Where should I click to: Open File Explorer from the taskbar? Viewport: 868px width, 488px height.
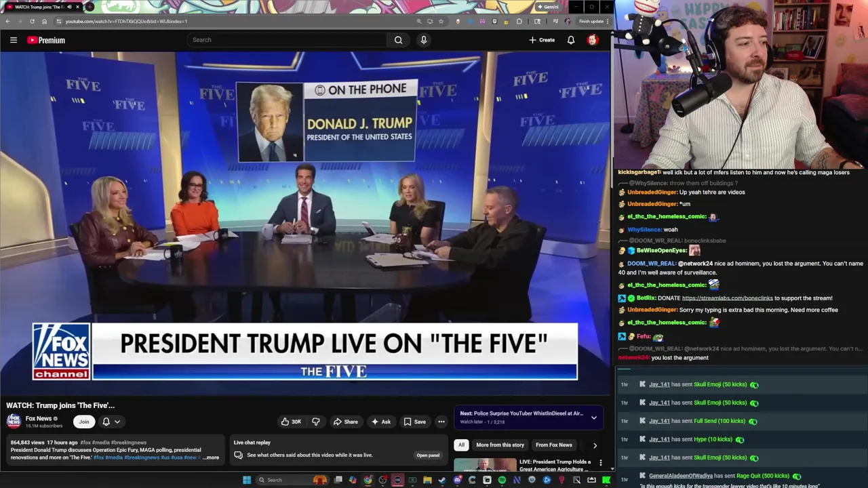click(x=427, y=480)
